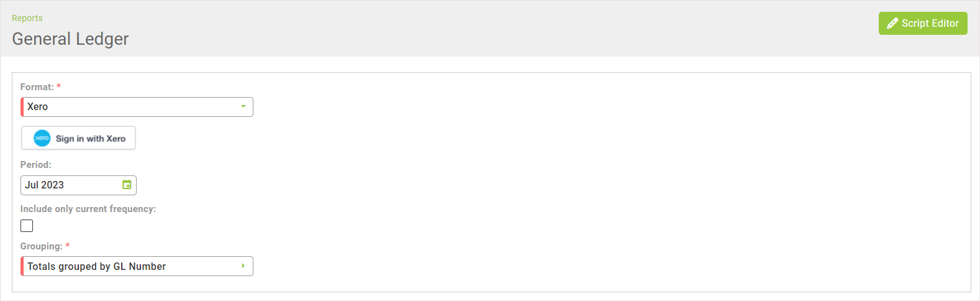Enable the Include only current frequency checkbox

click(27, 226)
